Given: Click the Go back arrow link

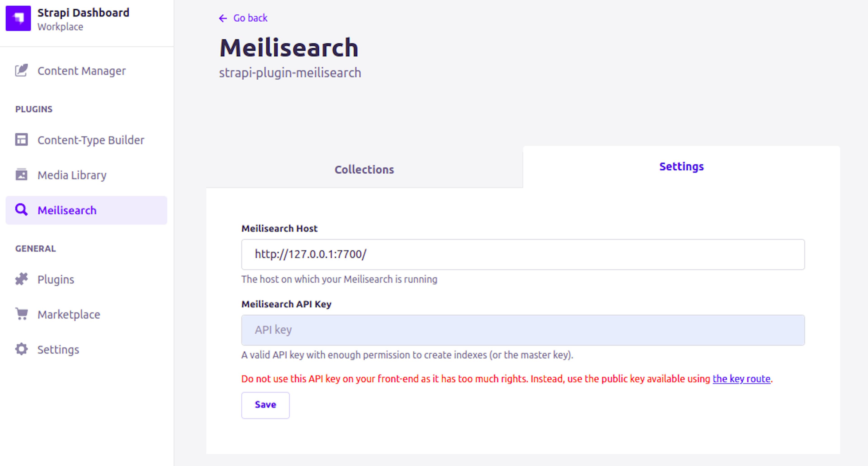Looking at the screenshot, I should pos(222,18).
